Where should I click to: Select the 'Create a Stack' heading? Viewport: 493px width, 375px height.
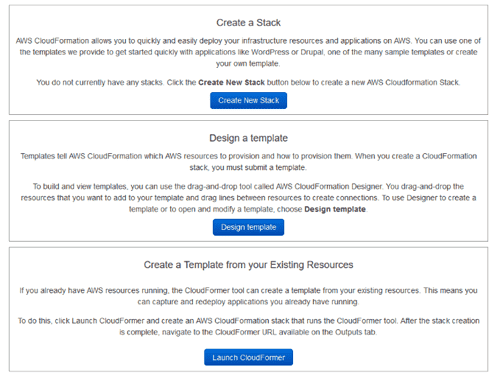[x=248, y=23]
